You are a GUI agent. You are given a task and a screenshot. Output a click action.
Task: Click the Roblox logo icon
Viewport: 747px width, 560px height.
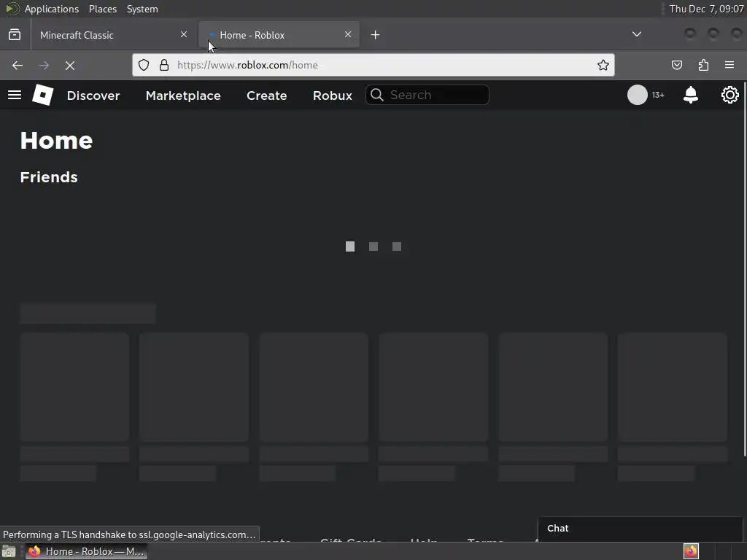click(43, 95)
